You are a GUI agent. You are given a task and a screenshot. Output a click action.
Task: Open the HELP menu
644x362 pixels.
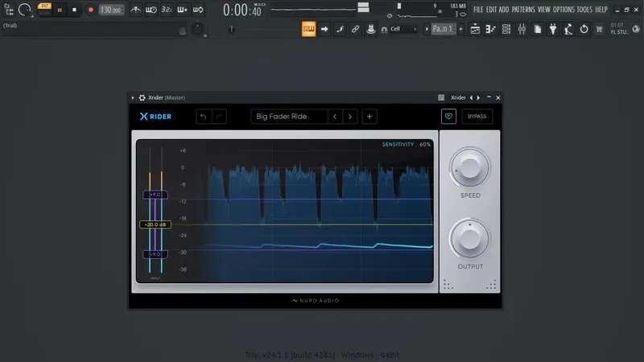pos(601,10)
